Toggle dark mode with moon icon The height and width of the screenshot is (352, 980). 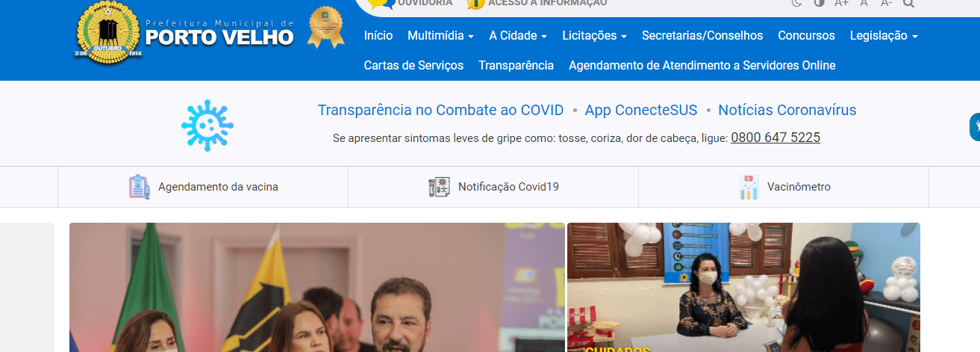point(796,3)
